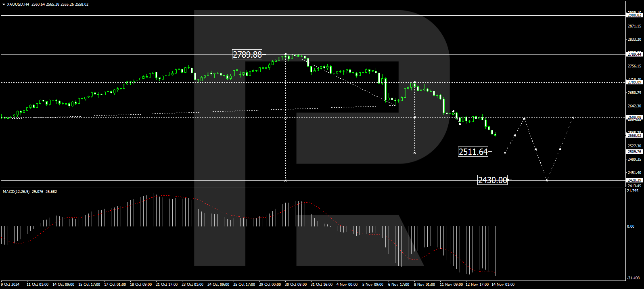Click the chart shift triangle next to XAUUSD,H4
This screenshot has width=644, height=289.
point(4,4)
